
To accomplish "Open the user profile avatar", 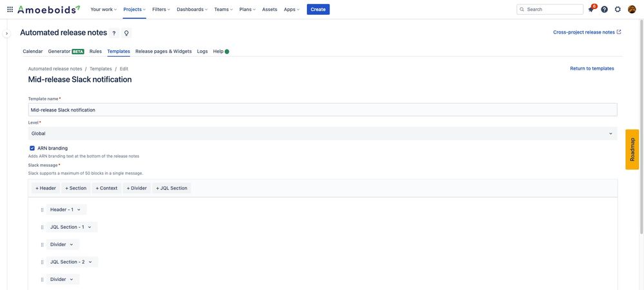I will tap(632, 9).
